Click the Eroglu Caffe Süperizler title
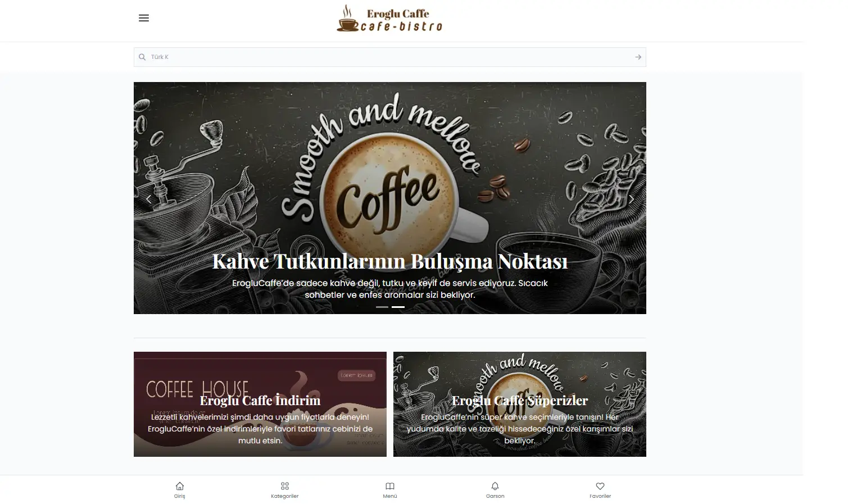This screenshot has height=504, width=848. pyautogui.click(x=520, y=400)
